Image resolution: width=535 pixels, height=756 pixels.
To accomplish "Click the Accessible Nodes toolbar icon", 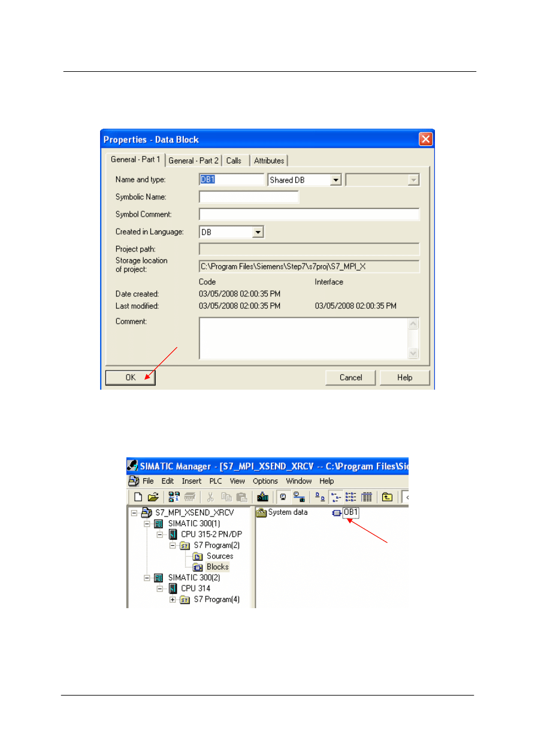I will (174, 496).
